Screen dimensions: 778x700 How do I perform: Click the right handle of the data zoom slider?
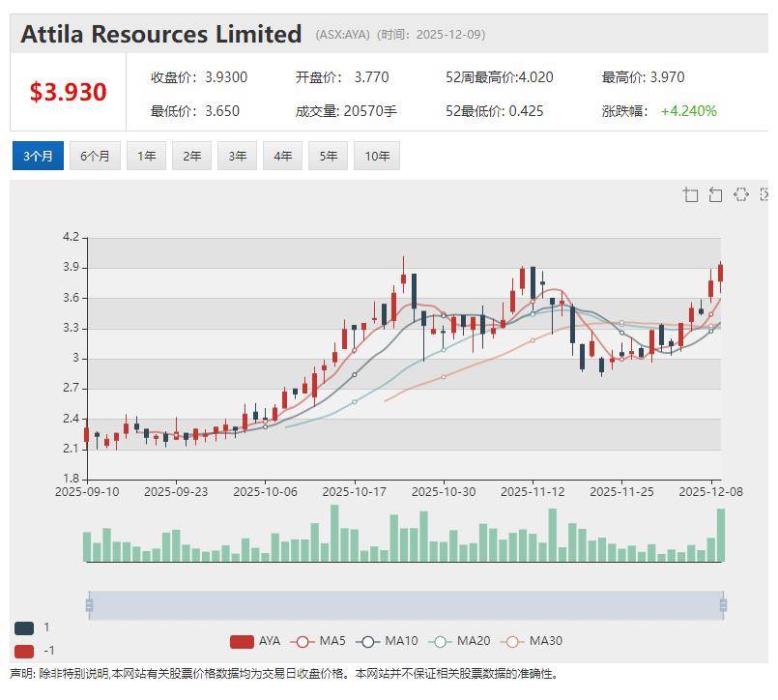click(723, 605)
